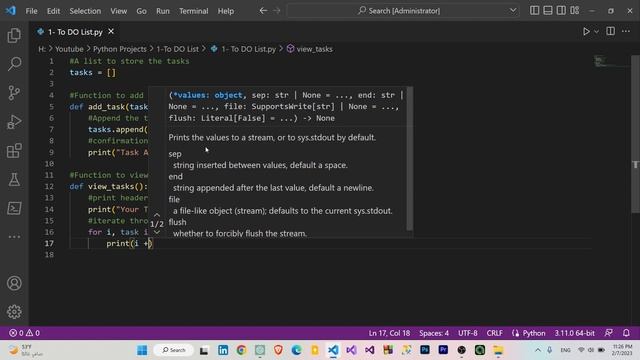Show previous signature with up chevron
Screen dimensions: 640x360
click(157, 215)
